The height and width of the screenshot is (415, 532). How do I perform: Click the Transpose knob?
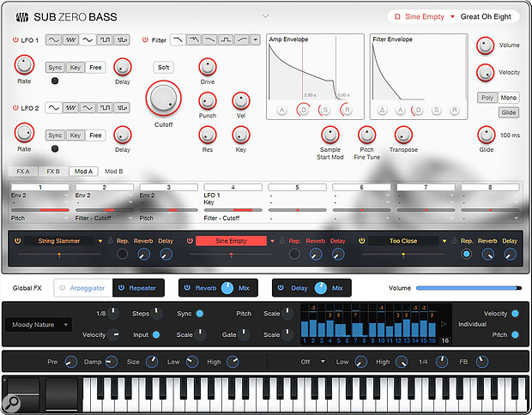[x=403, y=135]
